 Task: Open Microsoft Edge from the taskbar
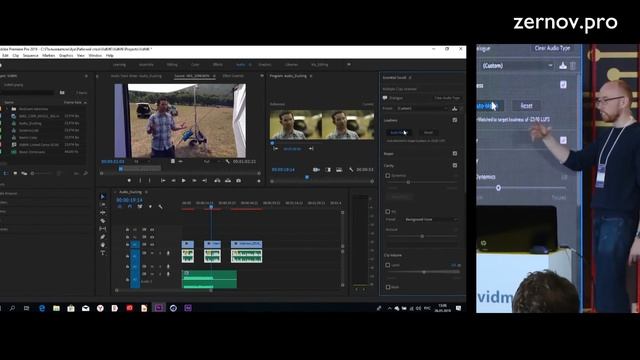[x=42, y=308]
